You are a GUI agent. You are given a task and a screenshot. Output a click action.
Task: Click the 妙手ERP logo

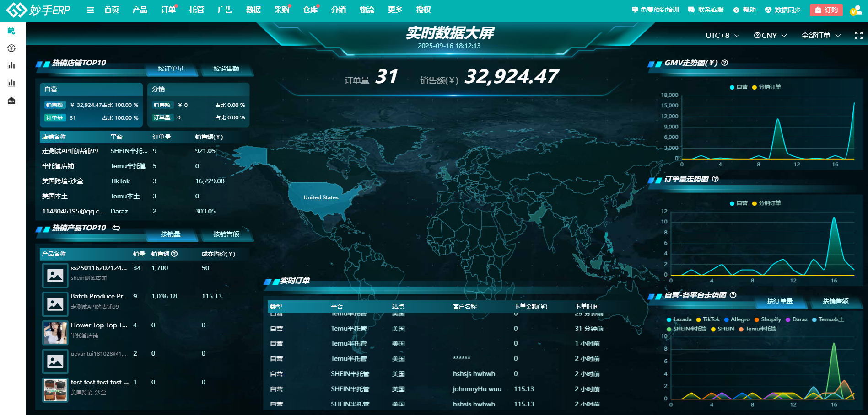click(x=38, y=10)
